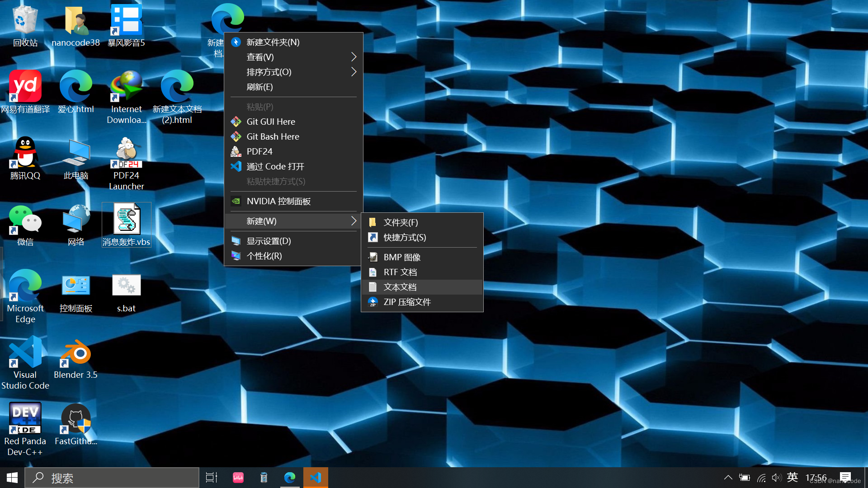Viewport: 868px width, 488px height.
Task: Open the pink app on taskbar
Action: (x=238, y=478)
